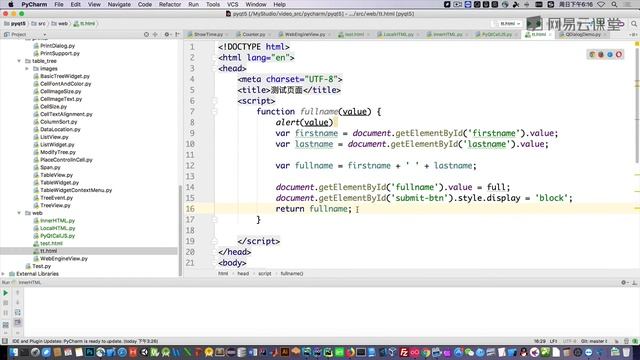Click project panel vertical scrollbar
Screen dimensions: 640x360
coord(180,231)
